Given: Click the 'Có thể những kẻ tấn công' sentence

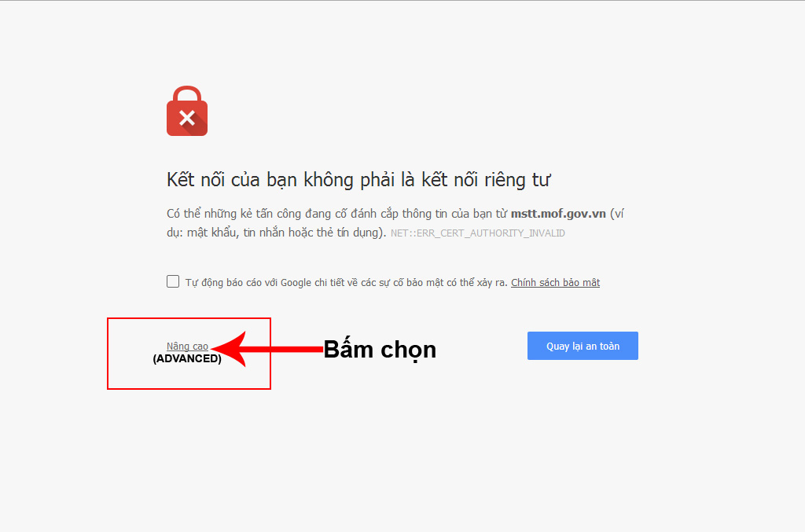Looking at the screenshot, I should (x=249, y=214).
